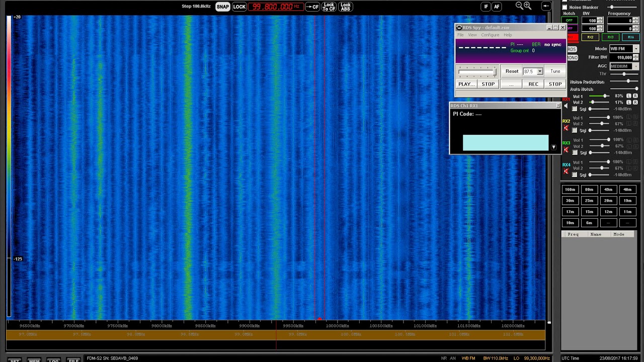Open the Help menu in RDS Spy
Viewport: 644px width, 362px height.
508,35
